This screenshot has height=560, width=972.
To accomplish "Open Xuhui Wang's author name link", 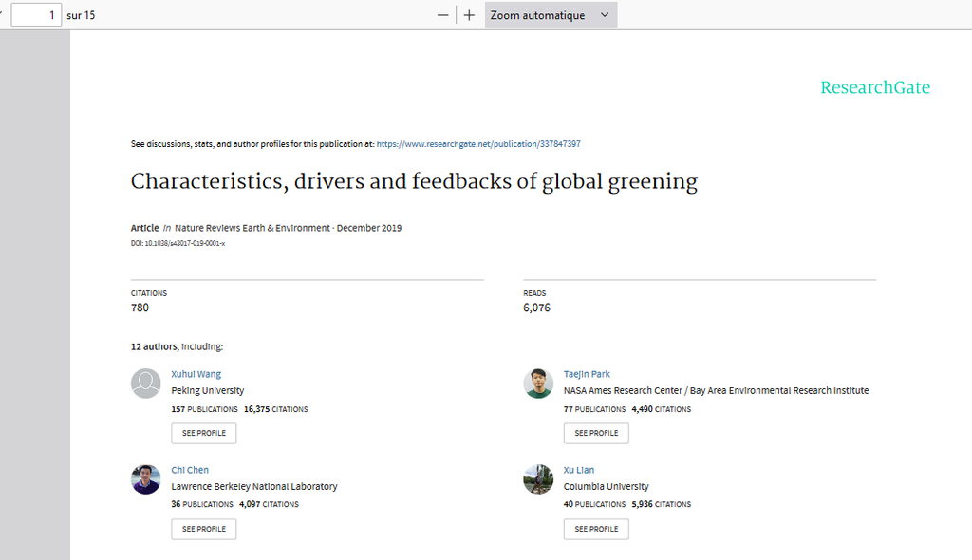I will [196, 374].
